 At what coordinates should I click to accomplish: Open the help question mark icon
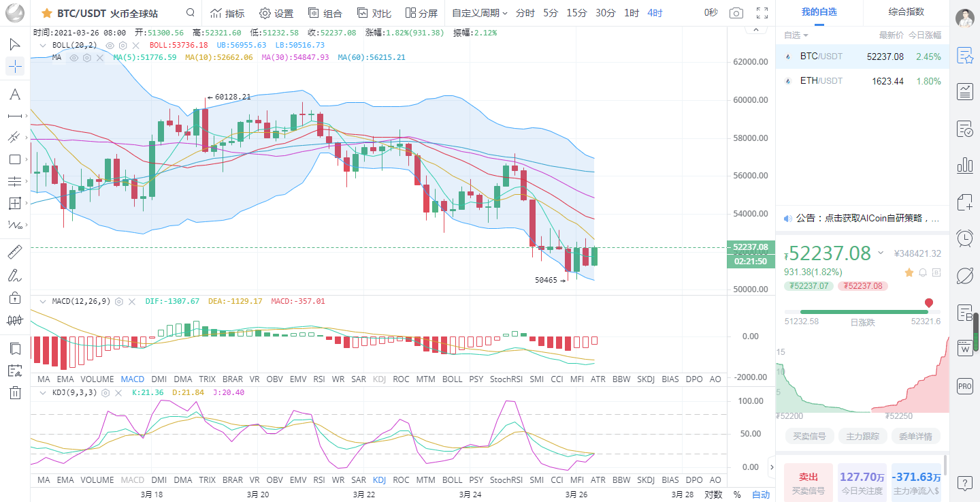(964, 483)
